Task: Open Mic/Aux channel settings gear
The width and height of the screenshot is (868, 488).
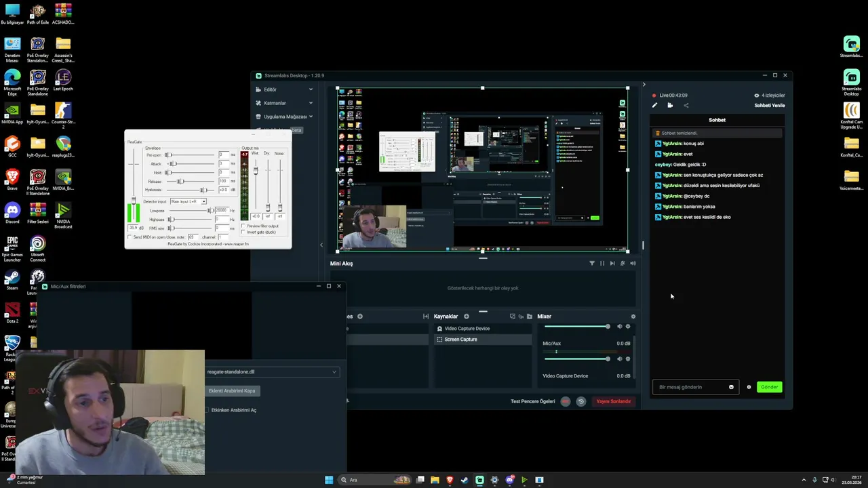Action: [x=628, y=359]
